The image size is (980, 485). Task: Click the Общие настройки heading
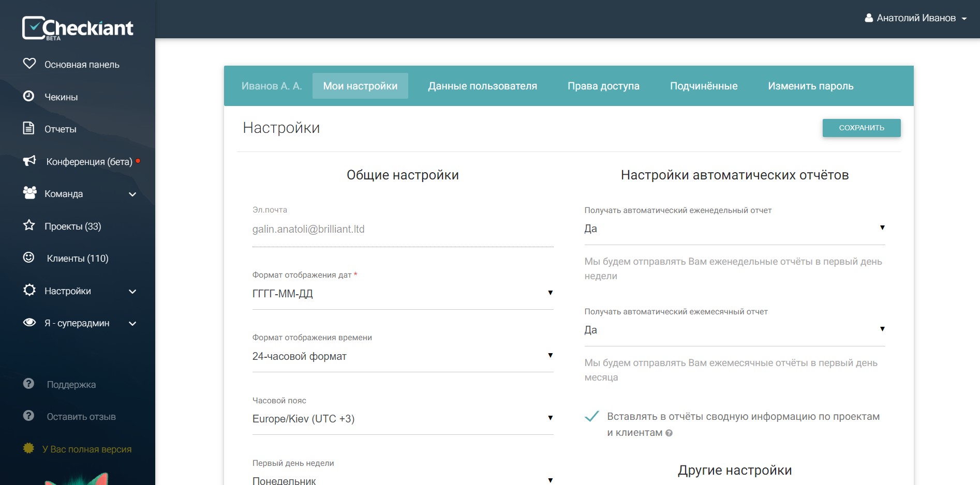pos(403,175)
